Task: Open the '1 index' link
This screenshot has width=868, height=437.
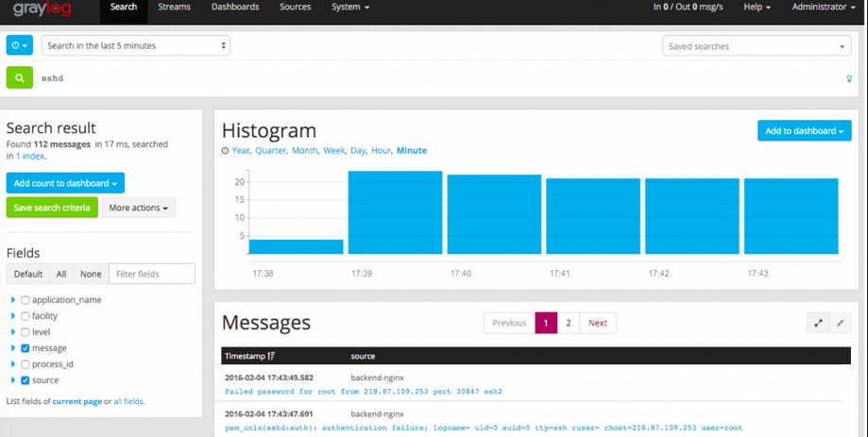Action: (30, 156)
